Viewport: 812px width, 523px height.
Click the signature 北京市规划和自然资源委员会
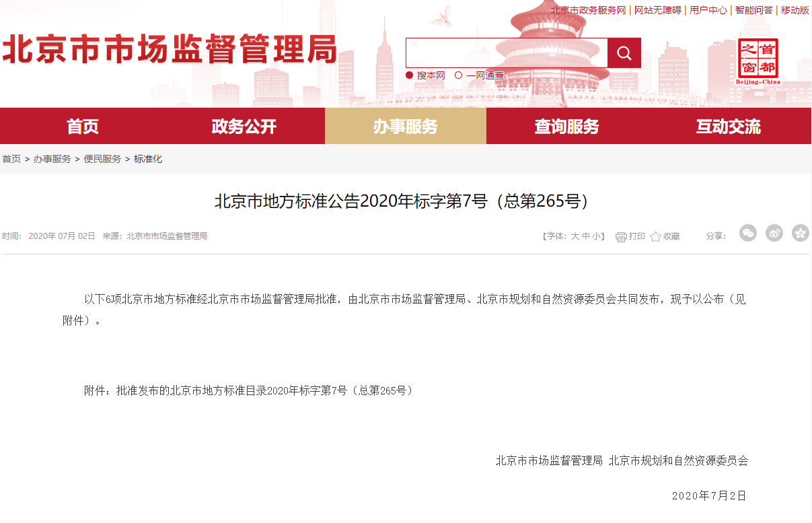[678, 461]
